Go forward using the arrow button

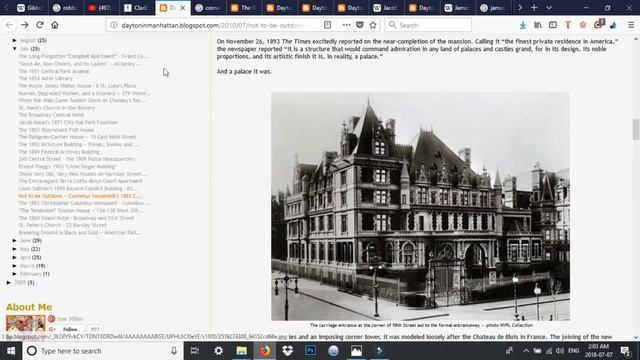pyautogui.click(x=24, y=25)
